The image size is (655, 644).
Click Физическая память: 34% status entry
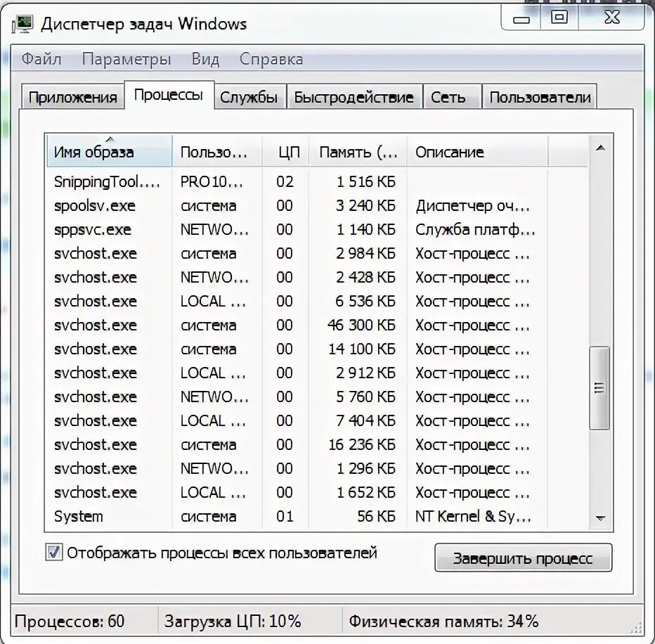(443, 621)
